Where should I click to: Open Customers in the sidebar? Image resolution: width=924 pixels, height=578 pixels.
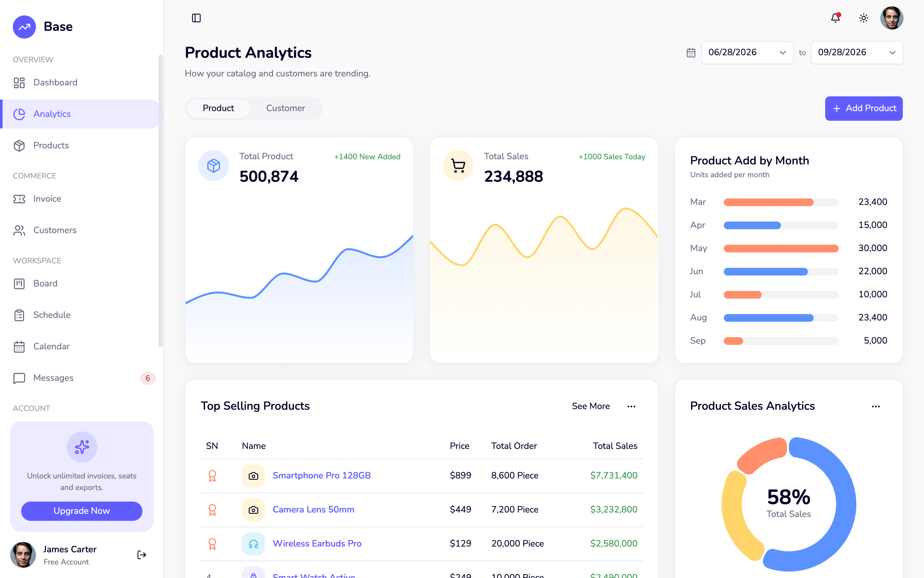pyautogui.click(x=79, y=231)
